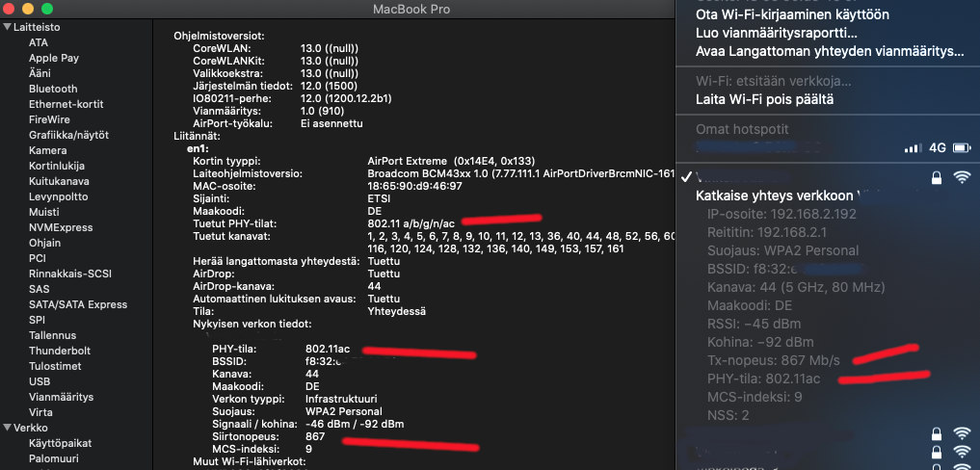Select Ohjain in the sidebar
The height and width of the screenshot is (470, 980).
(45, 243)
